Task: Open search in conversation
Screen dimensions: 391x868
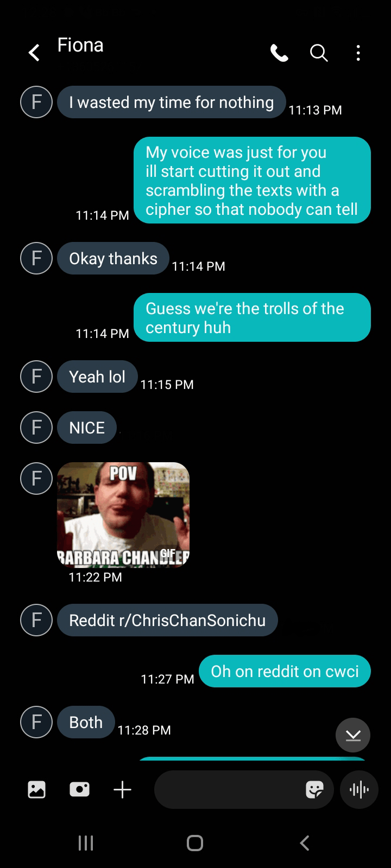Action: (319, 53)
